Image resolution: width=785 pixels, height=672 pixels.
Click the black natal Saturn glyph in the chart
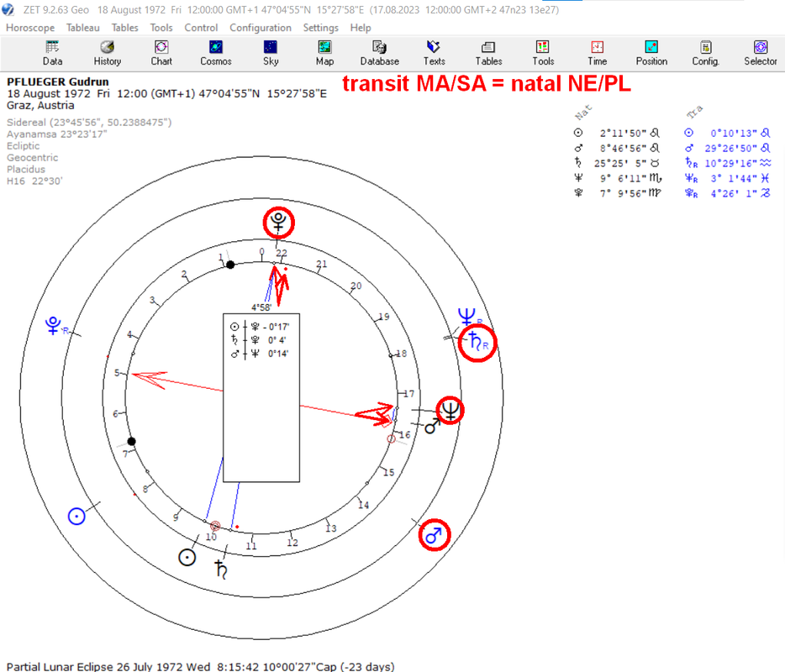click(x=221, y=570)
